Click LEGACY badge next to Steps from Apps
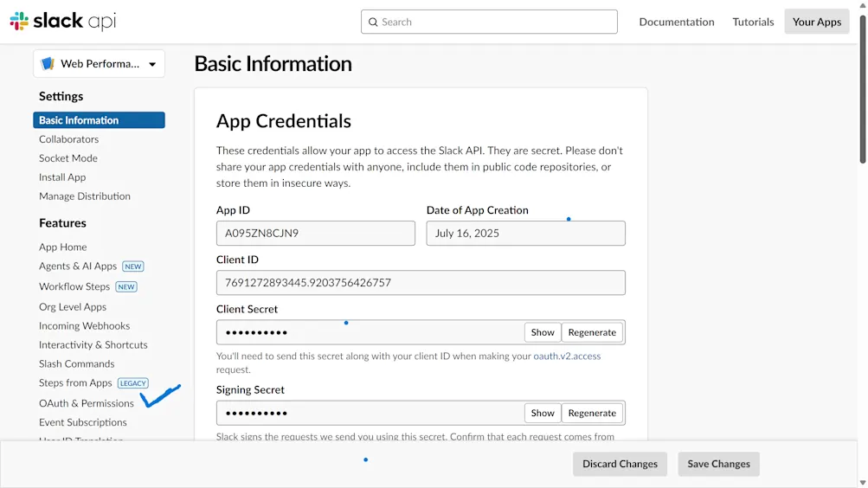The height and width of the screenshot is (488, 868). pos(133,383)
